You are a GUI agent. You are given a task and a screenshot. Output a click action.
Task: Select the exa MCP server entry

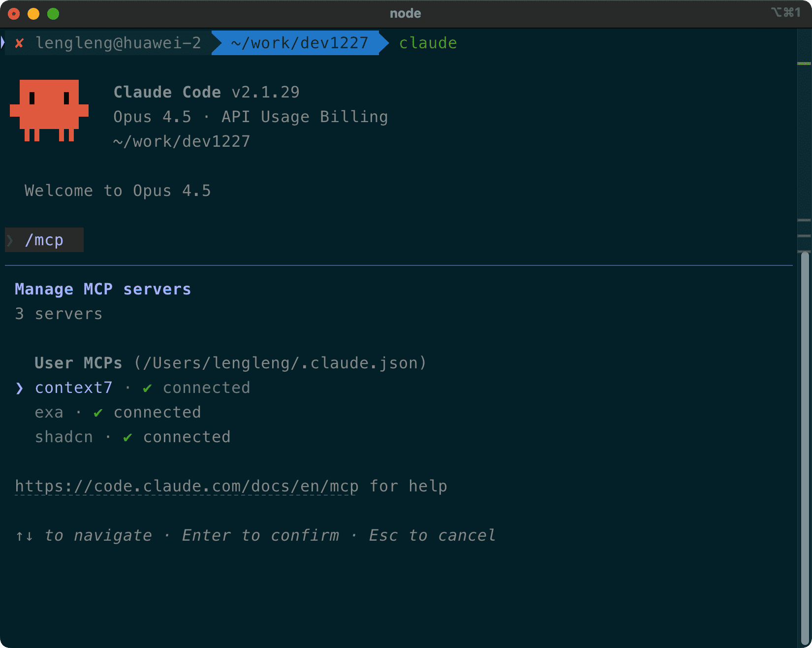tap(49, 413)
